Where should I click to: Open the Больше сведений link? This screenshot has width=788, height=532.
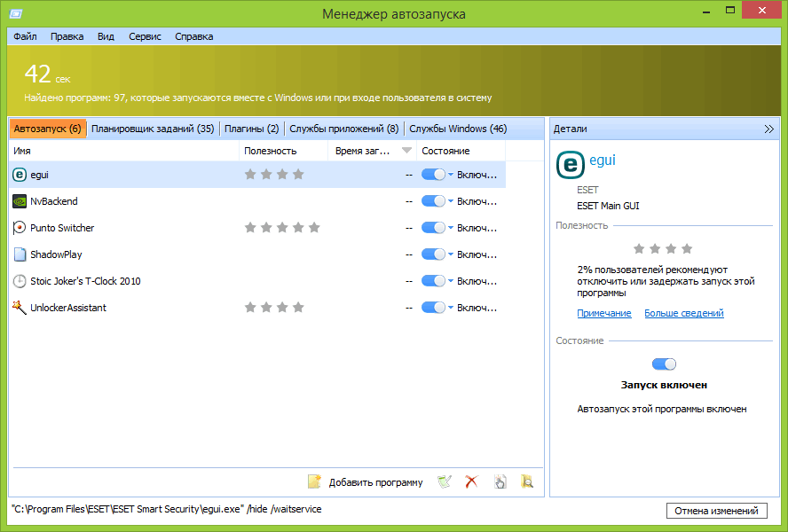pyautogui.click(x=683, y=313)
